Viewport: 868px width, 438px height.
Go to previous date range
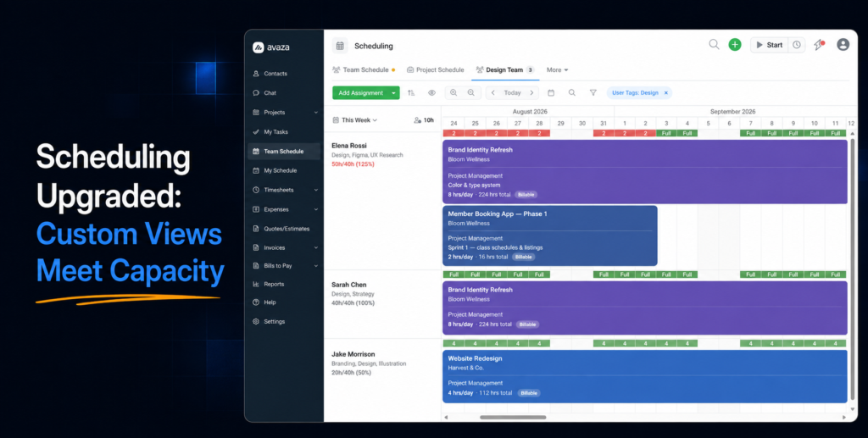(492, 93)
